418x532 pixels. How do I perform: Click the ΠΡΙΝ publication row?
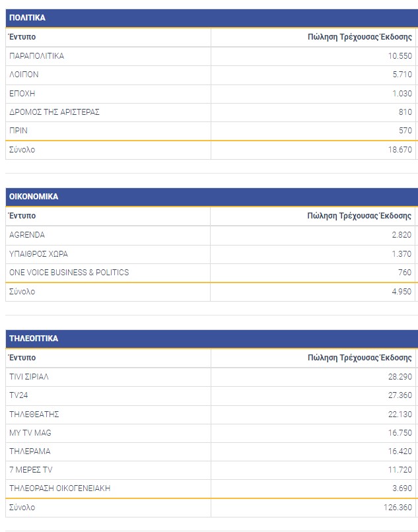[18, 131]
